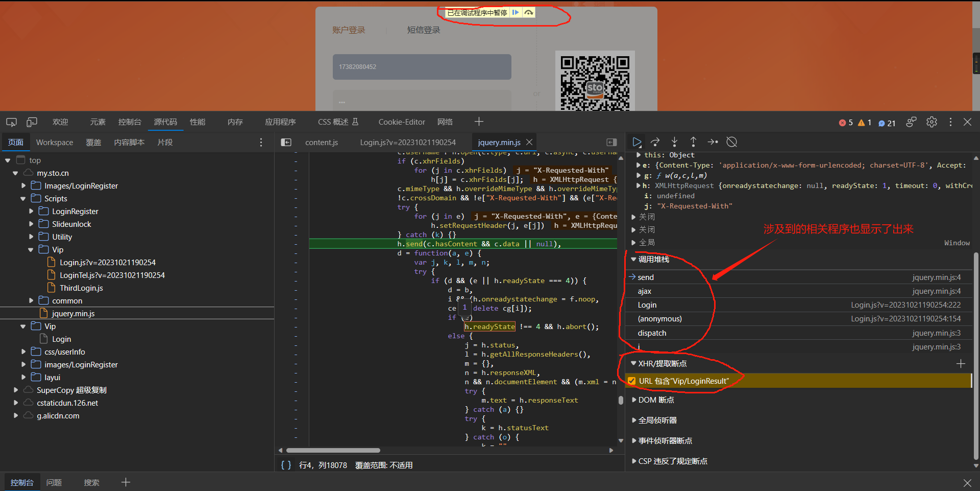
Task: Open error count indicator showing 5
Action: click(846, 123)
